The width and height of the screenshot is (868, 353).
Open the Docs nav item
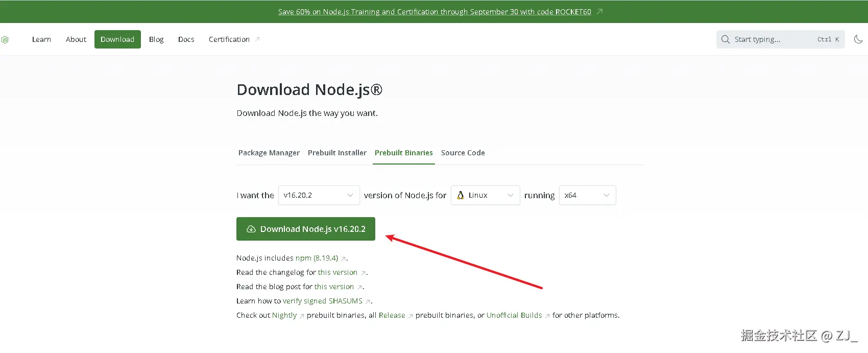coord(186,39)
